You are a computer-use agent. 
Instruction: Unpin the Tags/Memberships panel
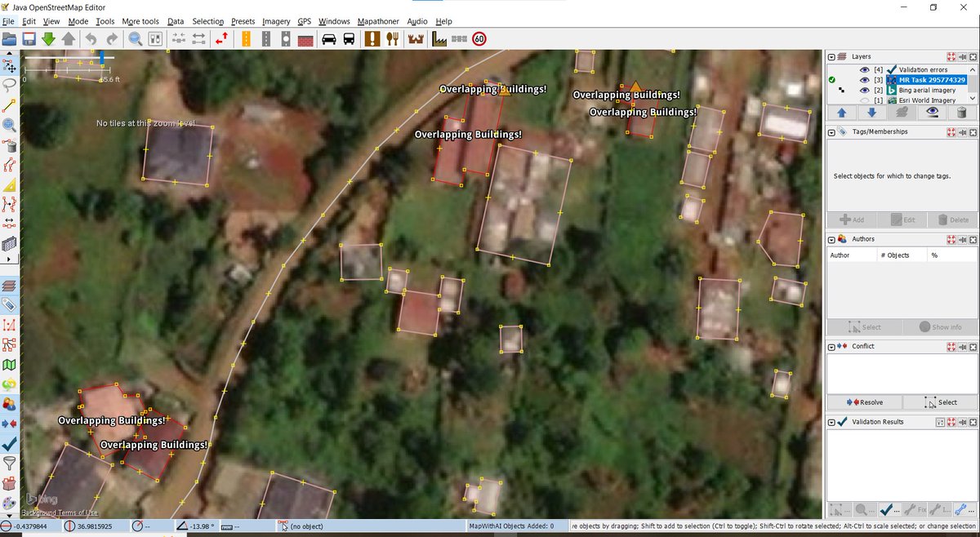963,131
